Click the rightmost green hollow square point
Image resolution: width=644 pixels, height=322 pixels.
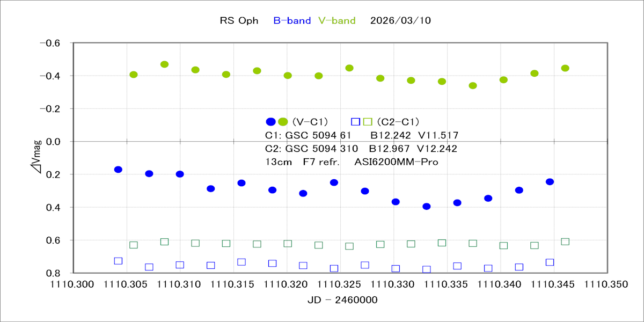(565, 241)
